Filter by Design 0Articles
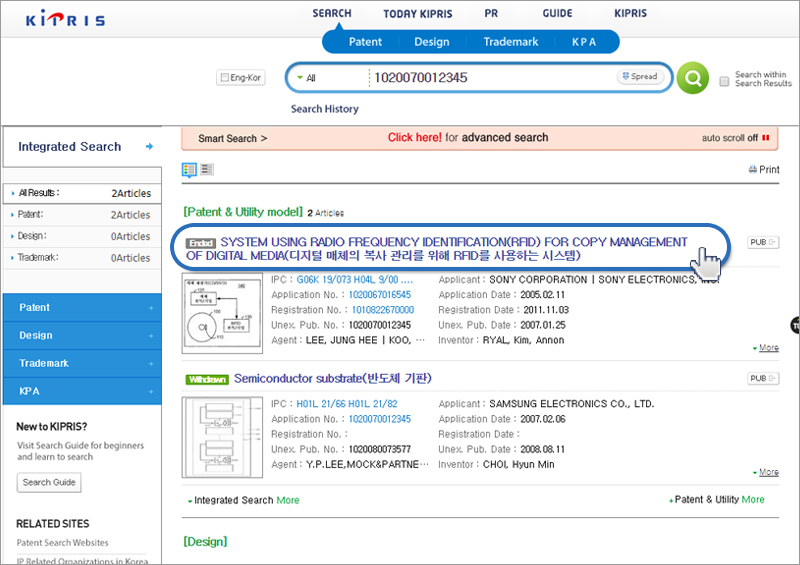This screenshot has width=800, height=565. tap(82, 236)
